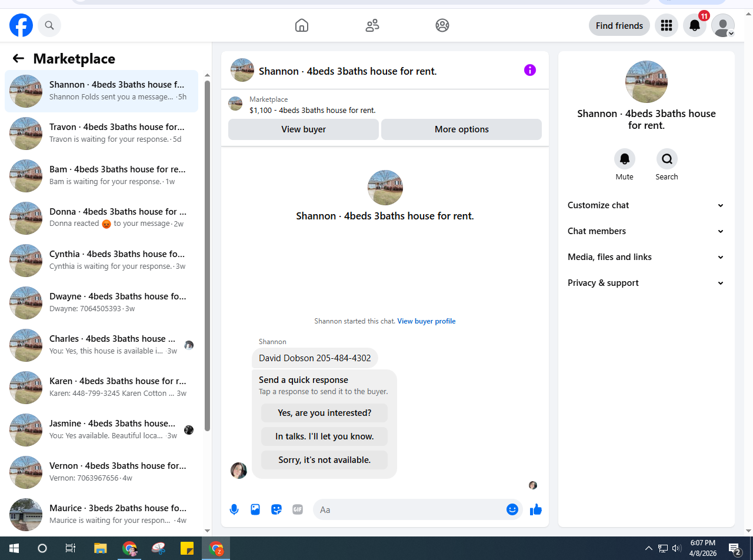753x560 pixels.
Task: Choose a GIF icon
Action: [298, 509]
